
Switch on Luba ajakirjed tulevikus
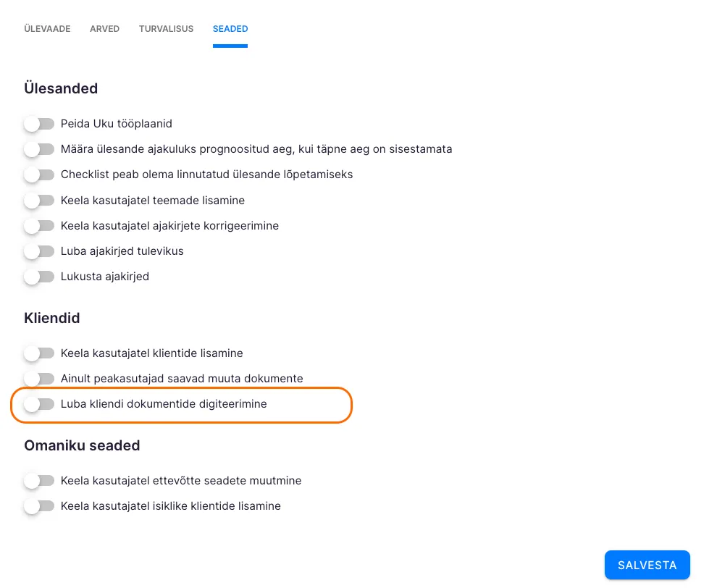click(x=39, y=251)
